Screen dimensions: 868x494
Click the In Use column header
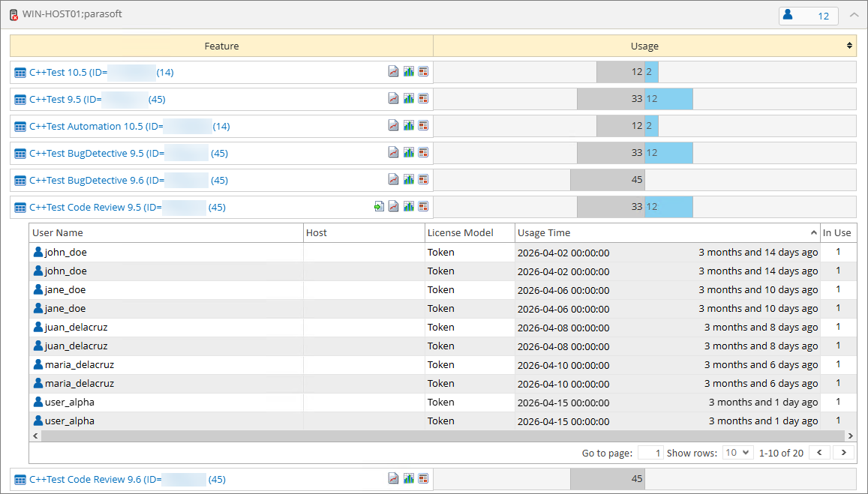click(838, 233)
